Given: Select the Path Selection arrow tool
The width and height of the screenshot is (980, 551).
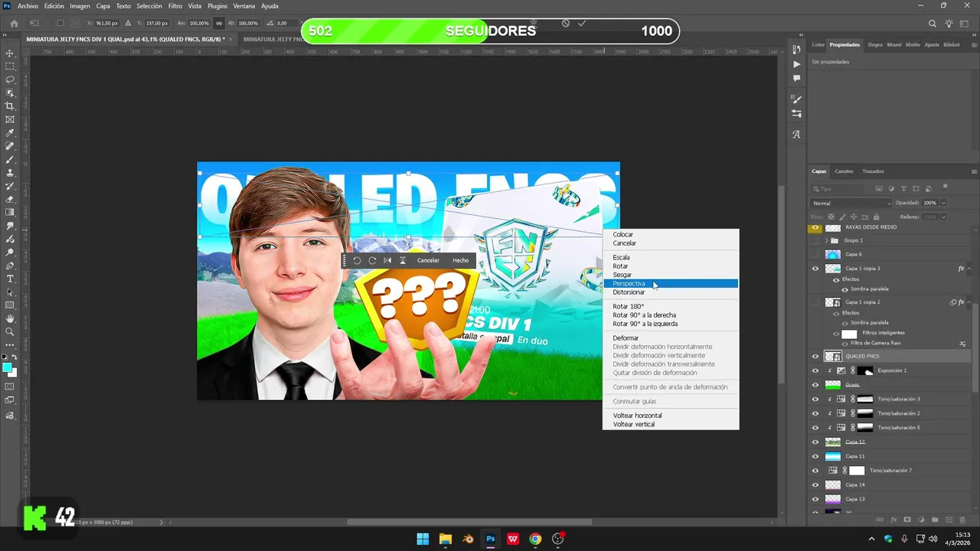Looking at the screenshot, I should [10, 292].
